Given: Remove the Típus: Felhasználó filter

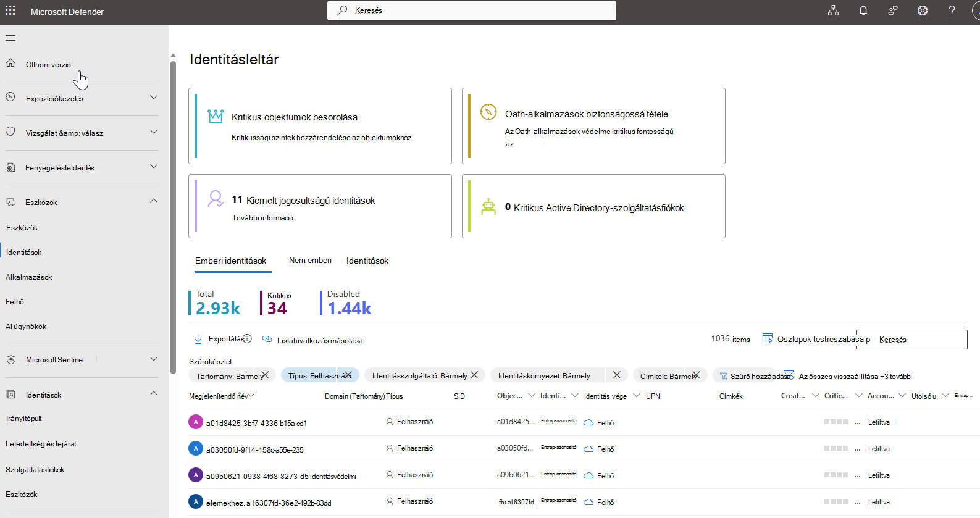Looking at the screenshot, I should 348,375.
